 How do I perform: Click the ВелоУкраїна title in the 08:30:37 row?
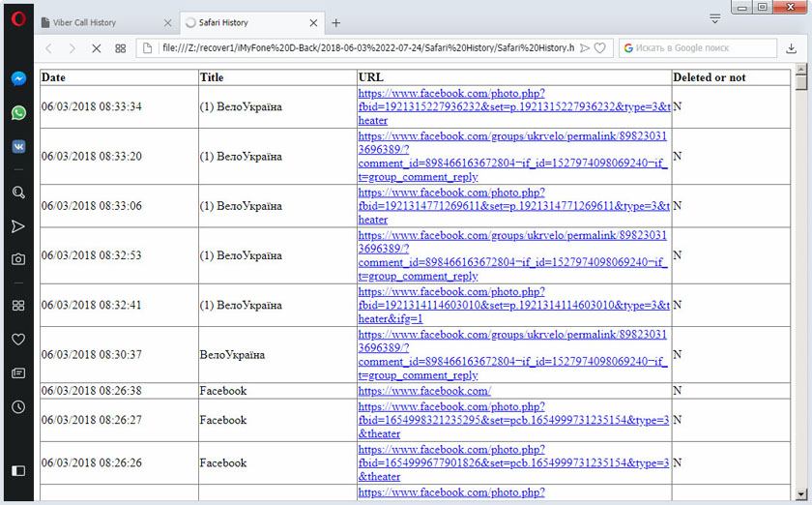click(233, 355)
